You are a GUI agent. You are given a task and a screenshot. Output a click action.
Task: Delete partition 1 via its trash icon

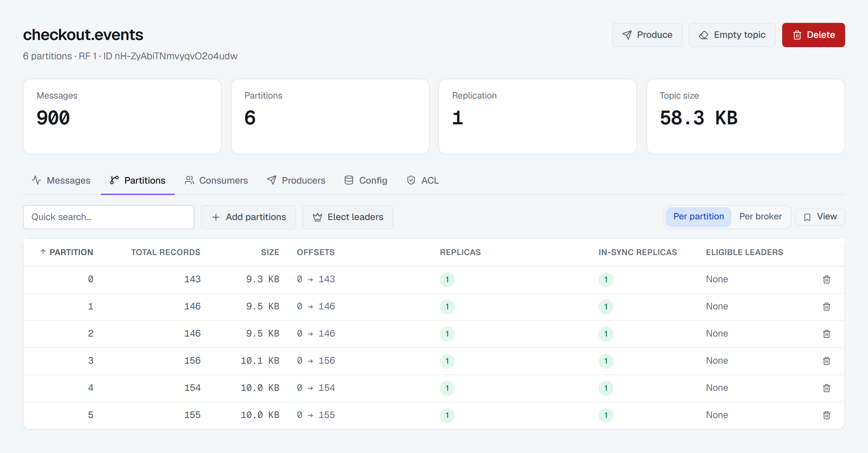coord(827,307)
